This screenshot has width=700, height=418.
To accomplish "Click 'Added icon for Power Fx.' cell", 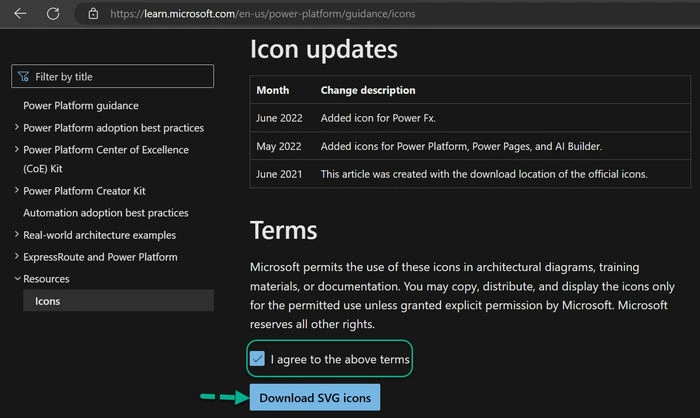I will (378, 118).
